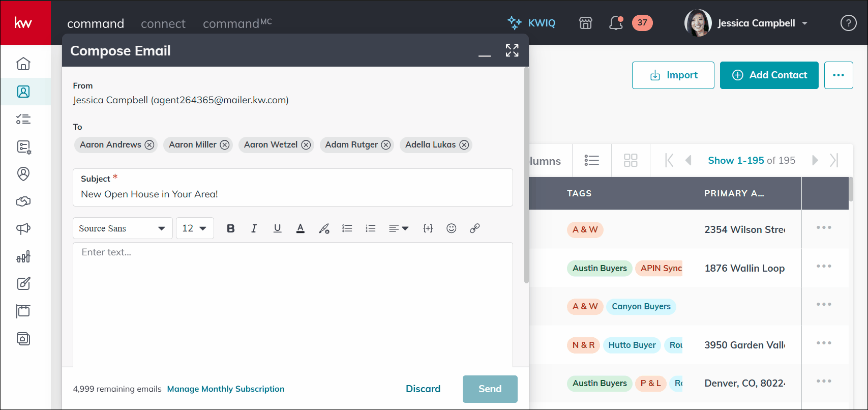Toggle bold formatting

click(230, 228)
